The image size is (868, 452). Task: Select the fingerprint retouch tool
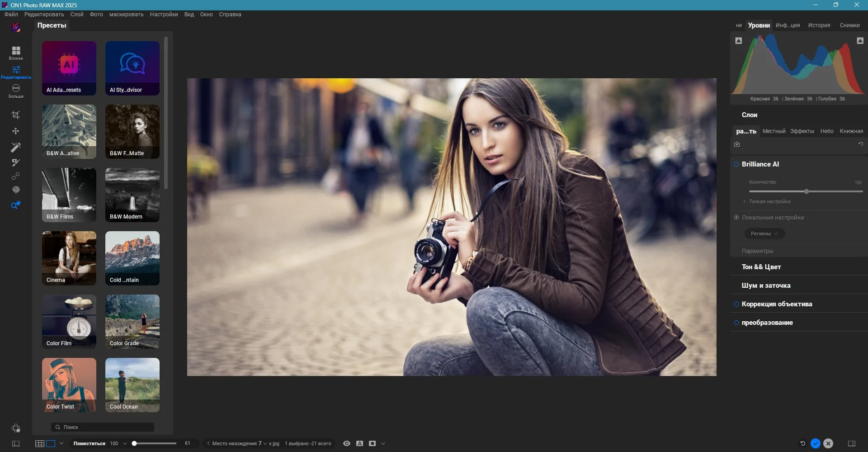click(x=16, y=190)
